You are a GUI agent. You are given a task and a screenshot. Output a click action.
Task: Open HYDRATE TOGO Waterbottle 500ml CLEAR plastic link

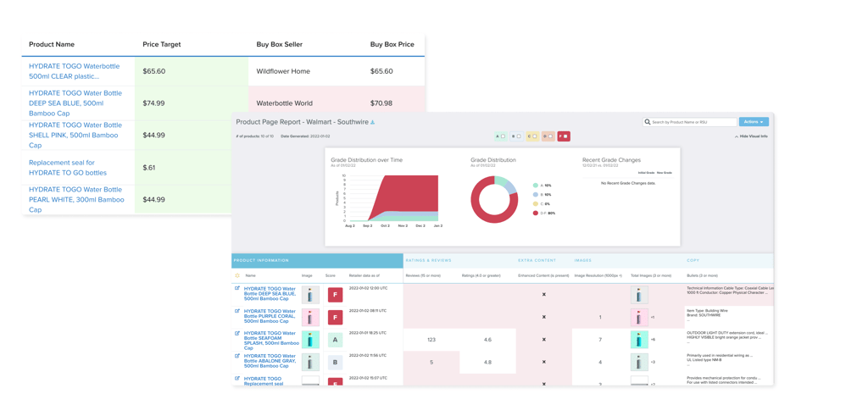pyautogui.click(x=75, y=71)
